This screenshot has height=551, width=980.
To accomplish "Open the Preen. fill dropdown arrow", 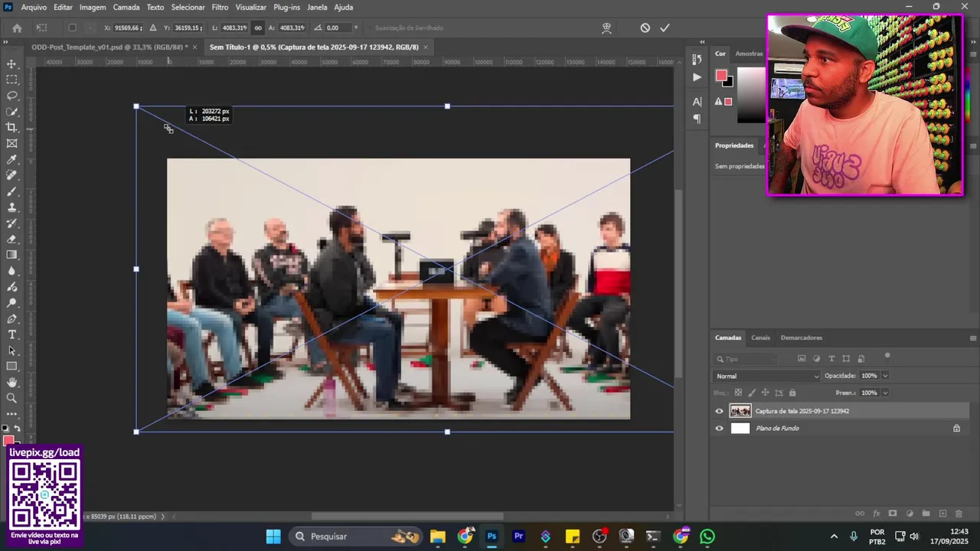I will pyautogui.click(x=885, y=393).
